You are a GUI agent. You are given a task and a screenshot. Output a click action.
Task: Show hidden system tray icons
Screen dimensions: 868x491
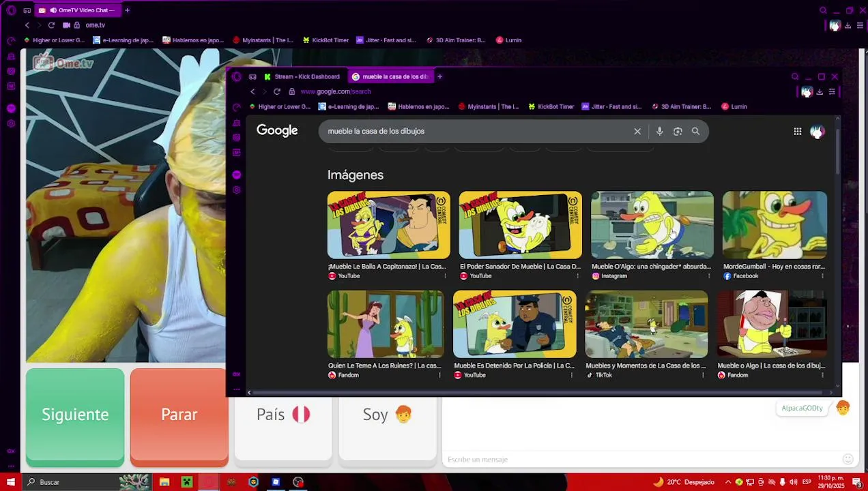727,482
